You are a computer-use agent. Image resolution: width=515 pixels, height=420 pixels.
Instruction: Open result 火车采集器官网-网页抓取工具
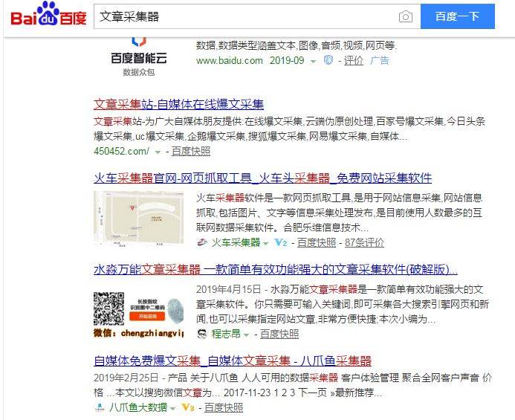coord(262,178)
